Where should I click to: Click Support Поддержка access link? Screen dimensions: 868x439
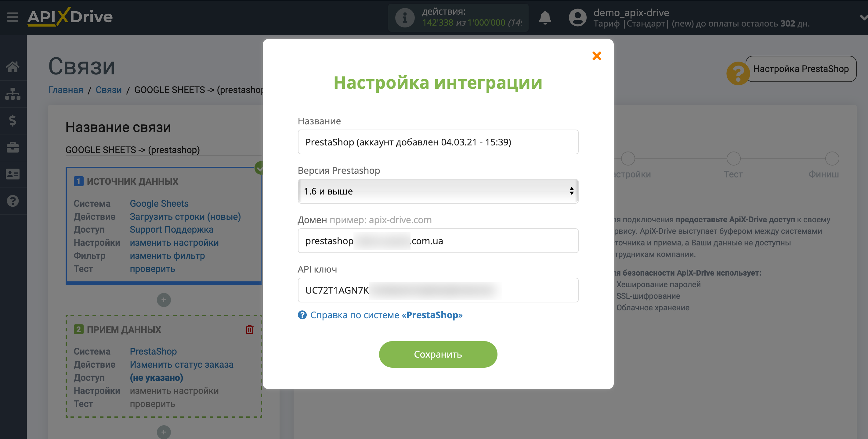pos(172,229)
